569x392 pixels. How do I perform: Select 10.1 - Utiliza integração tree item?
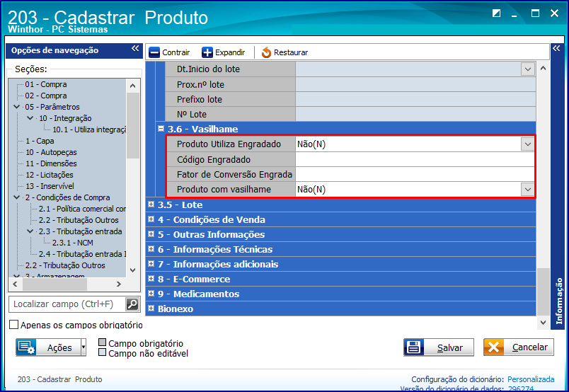point(89,129)
